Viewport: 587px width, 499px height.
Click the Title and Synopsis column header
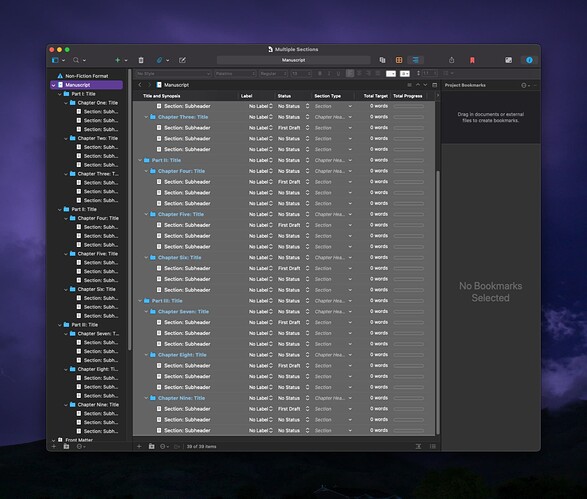162,96
